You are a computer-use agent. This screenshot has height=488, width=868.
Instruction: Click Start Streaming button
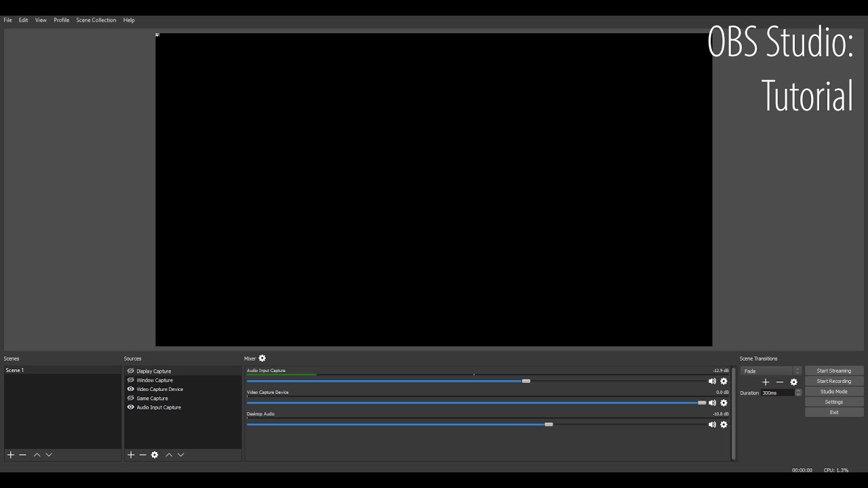click(x=834, y=371)
